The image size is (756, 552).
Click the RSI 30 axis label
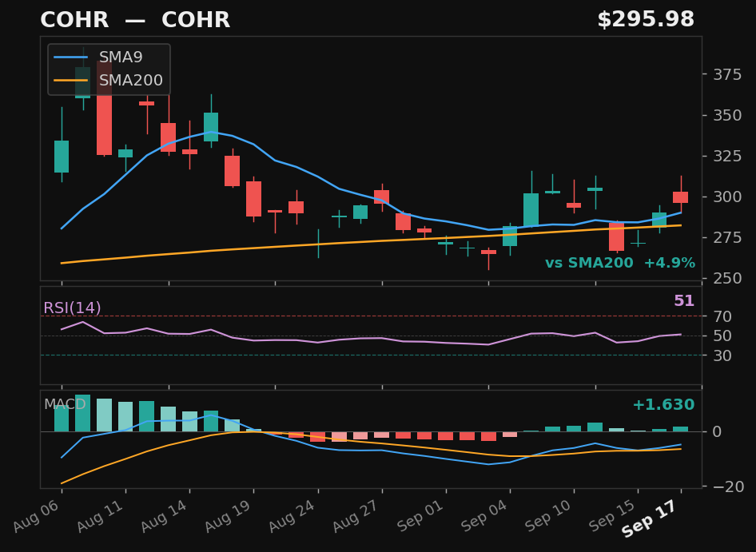(722, 355)
